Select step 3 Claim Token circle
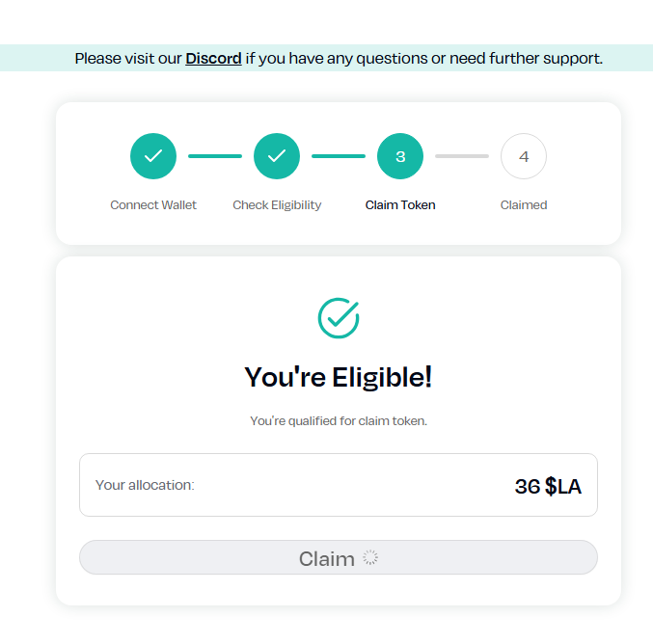653x644 pixels. (x=400, y=156)
